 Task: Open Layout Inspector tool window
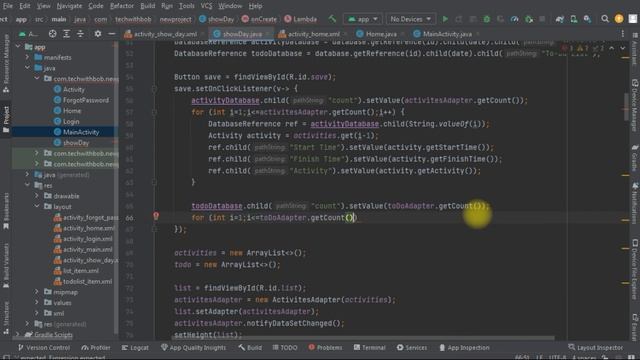(596, 347)
